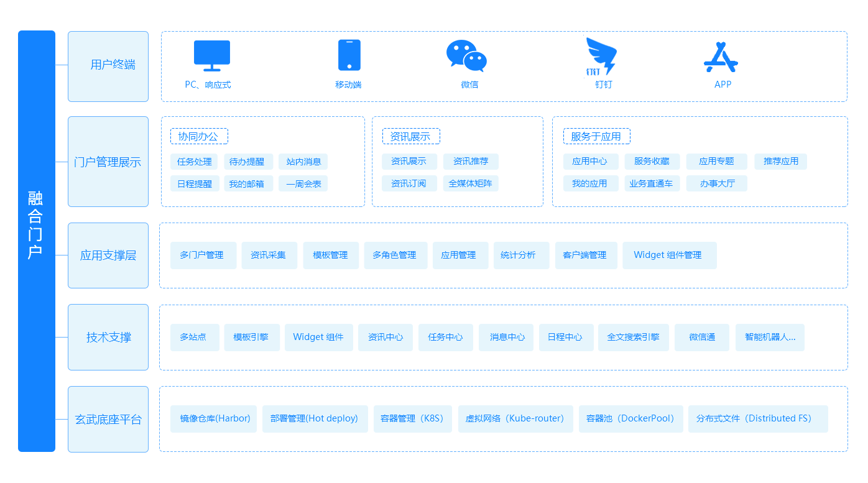Select the 一周会表 tag
868x483 pixels.
(x=303, y=183)
